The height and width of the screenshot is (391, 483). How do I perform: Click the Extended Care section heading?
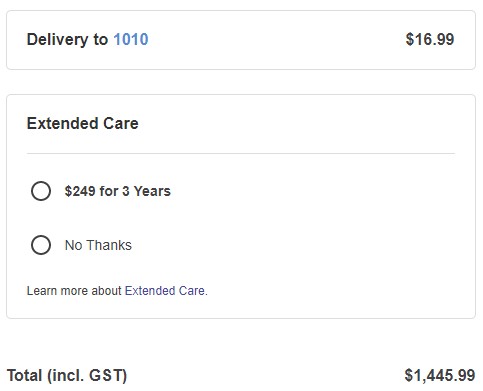click(83, 123)
